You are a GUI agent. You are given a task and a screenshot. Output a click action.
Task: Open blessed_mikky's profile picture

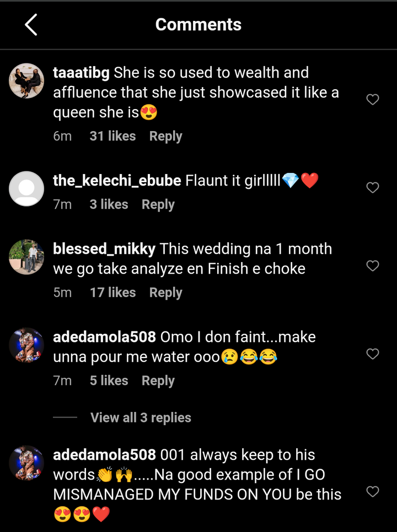click(x=26, y=257)
